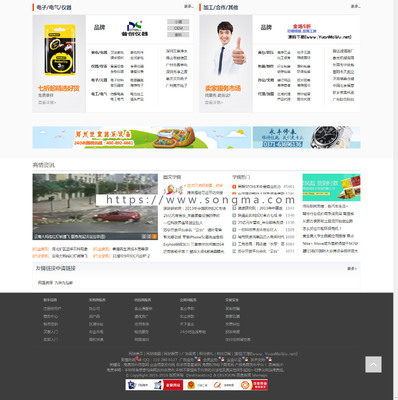Click the OEM gray button beside brand logo

point(178,28)
